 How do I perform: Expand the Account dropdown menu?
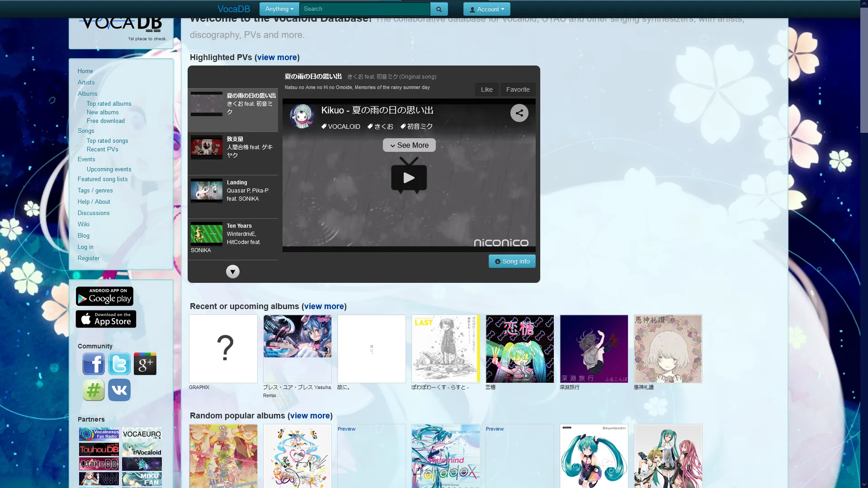[486, 9]
